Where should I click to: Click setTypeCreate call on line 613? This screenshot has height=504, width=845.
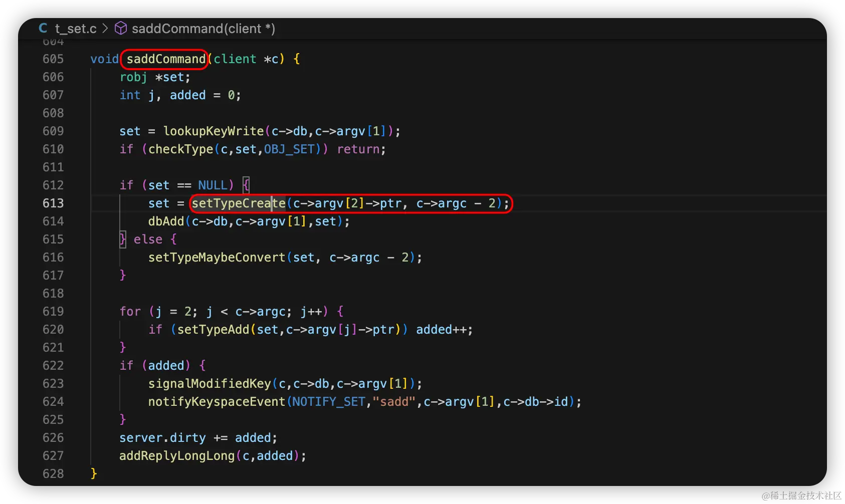coord(239,203)
